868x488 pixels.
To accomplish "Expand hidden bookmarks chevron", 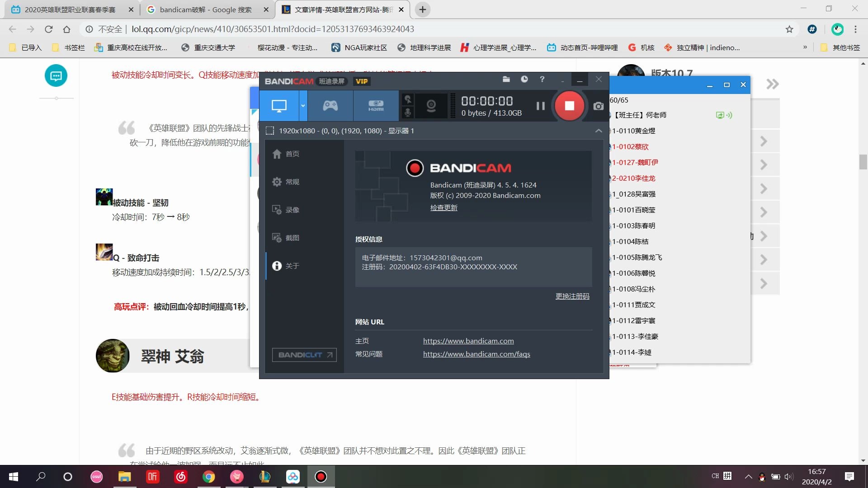I will coord(805,47).
